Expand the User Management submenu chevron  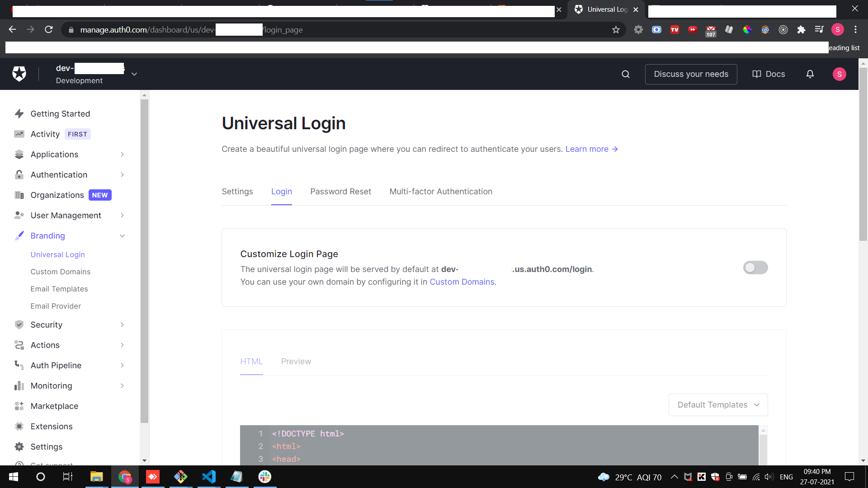[123, 216]
